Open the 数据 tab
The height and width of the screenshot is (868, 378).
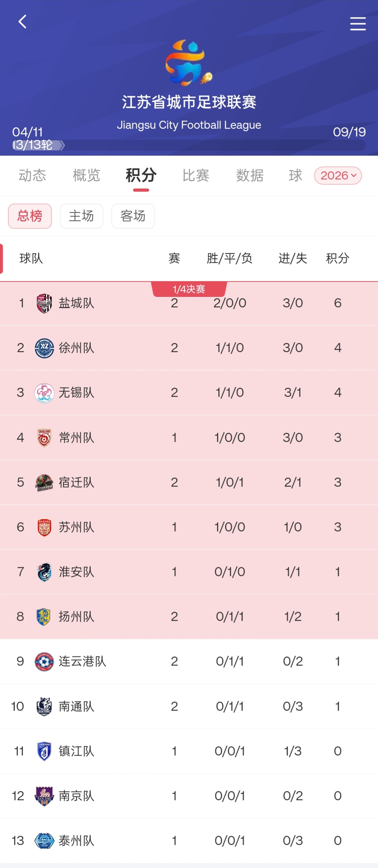click(250, 176)
